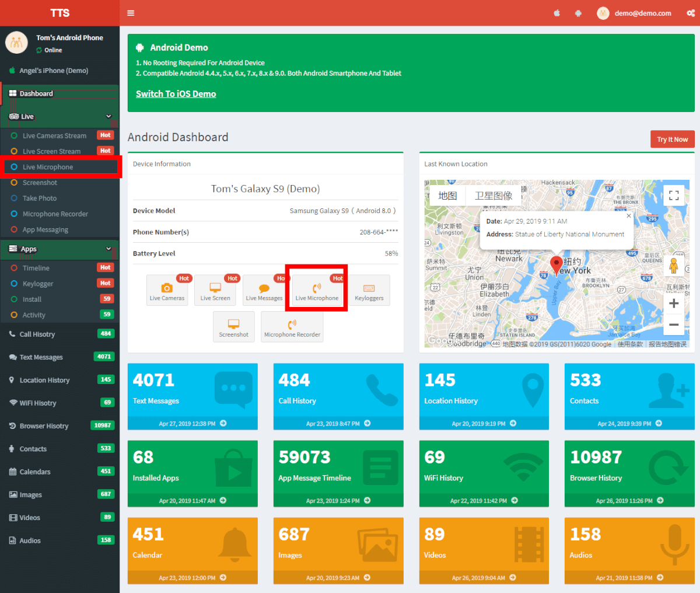Viewport: 700px width, 593px height.
Task: Open the 484 Call History card arrow
Action: coord(367,424)
